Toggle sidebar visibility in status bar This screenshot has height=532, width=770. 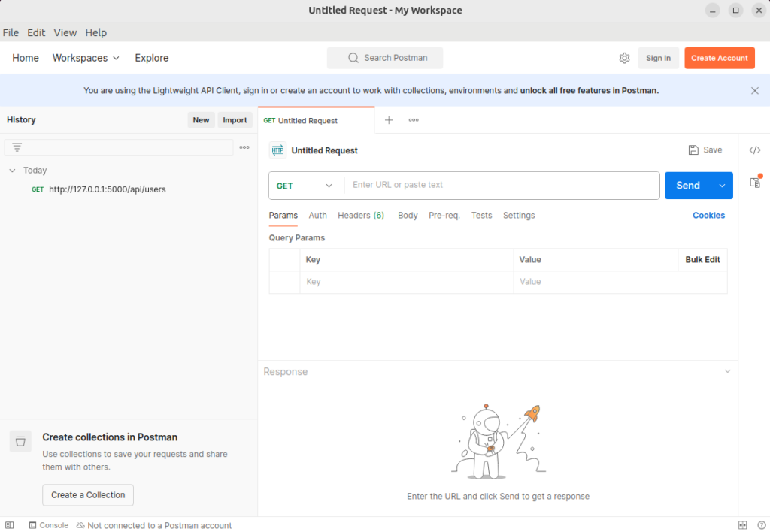[9, 525]
